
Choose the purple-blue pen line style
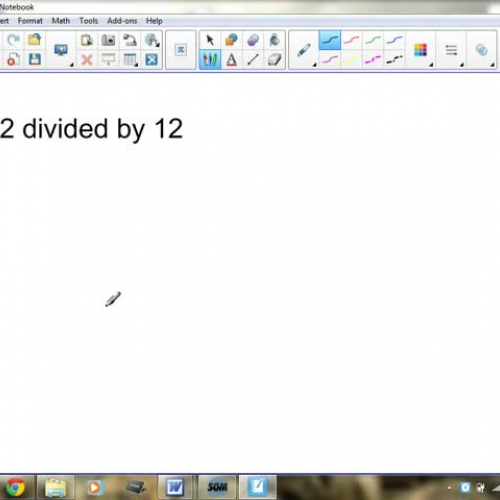[394, 40]
